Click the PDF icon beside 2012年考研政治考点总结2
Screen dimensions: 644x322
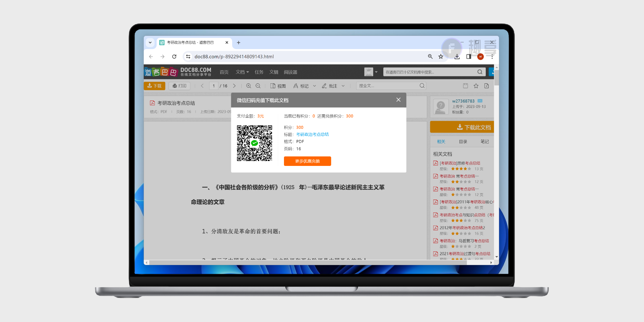[x=435, y=228]
